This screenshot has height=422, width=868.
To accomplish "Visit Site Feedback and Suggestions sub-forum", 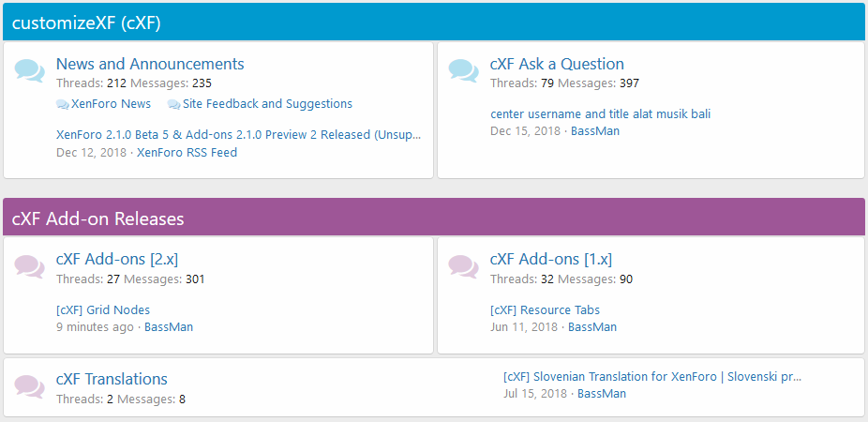I will pos(267,104).
